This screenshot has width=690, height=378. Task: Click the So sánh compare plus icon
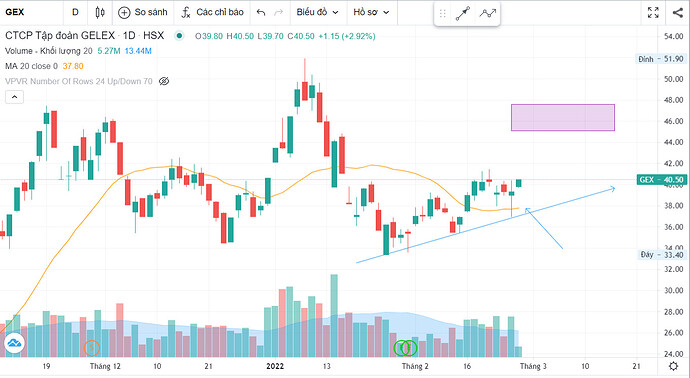tap(124, 12)
